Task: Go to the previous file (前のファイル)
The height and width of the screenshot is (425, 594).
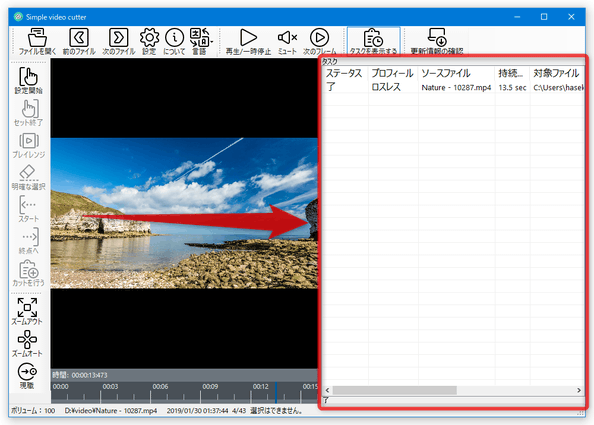Action: click(79, 41)
